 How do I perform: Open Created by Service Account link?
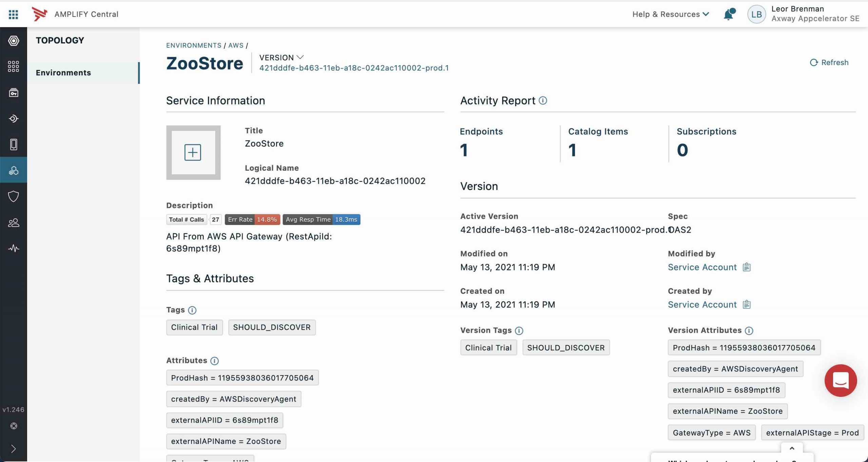coord(702,305)
